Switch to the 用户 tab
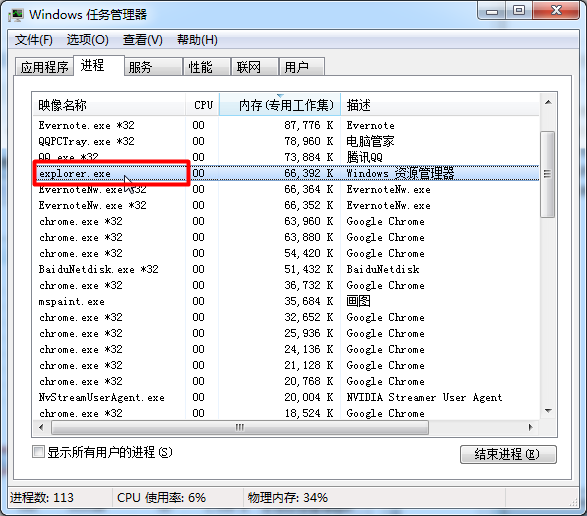 (302, 67)
